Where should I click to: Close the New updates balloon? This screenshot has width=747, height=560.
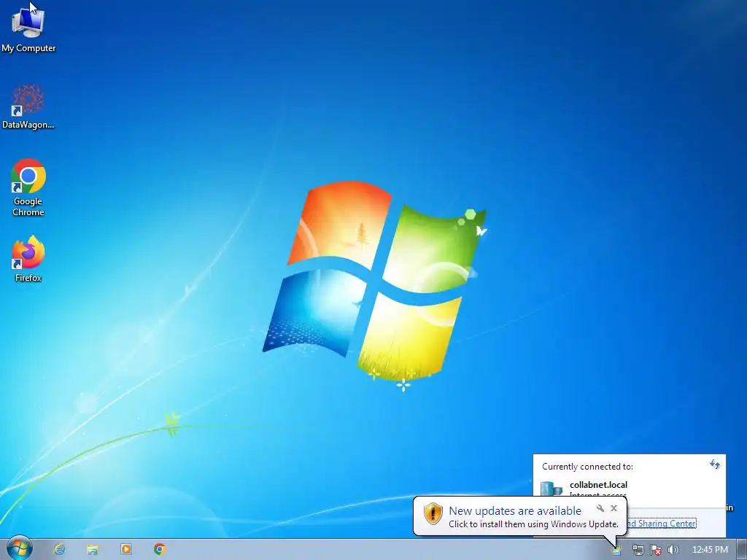(x=614, y=508)
